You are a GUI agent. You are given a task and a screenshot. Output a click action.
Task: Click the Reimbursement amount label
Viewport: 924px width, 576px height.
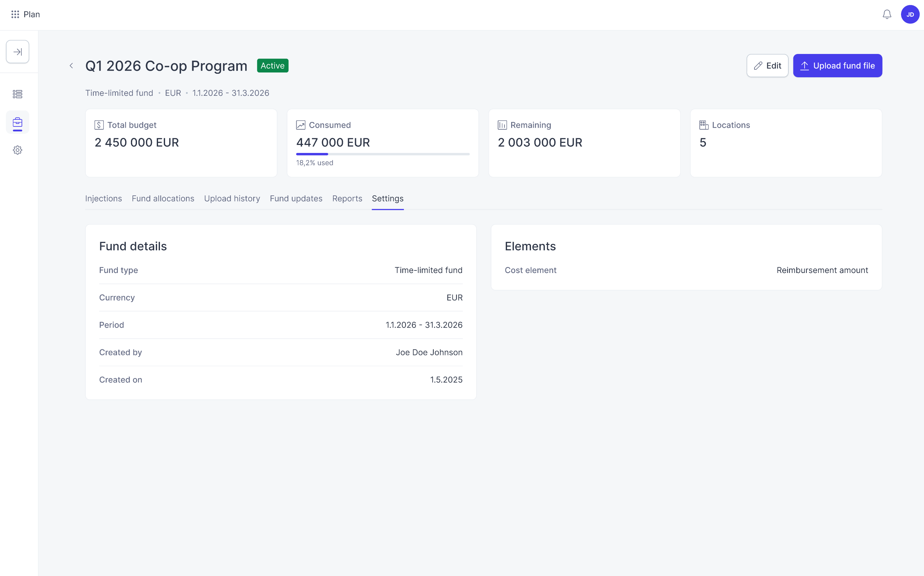822,270
